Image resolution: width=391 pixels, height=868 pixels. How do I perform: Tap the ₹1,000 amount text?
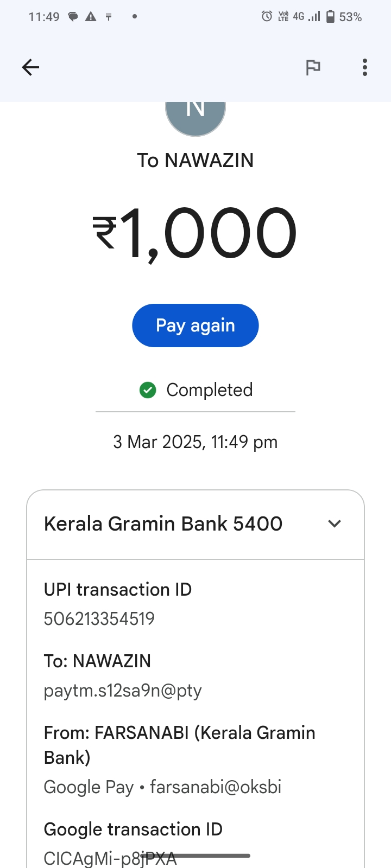click(x=195, y=233)
